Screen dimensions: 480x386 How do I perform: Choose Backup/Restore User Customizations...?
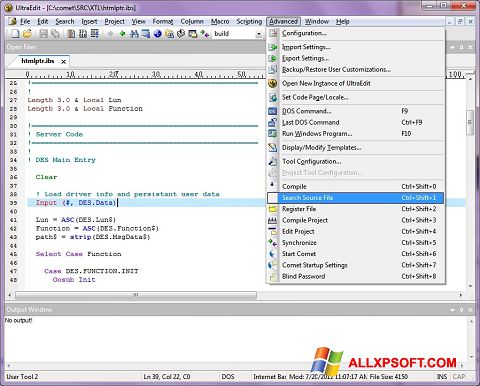pos(356,70)
